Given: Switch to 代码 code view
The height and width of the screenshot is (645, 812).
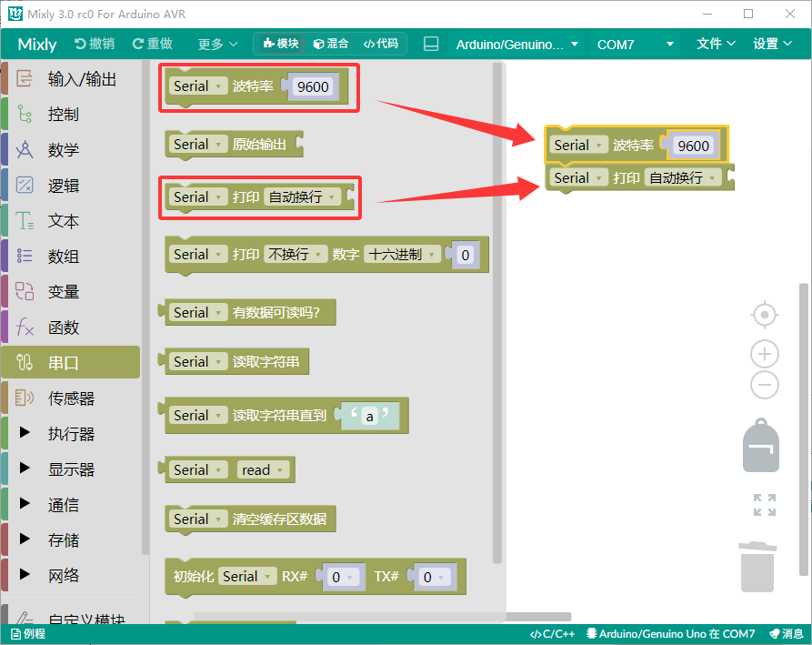Looking at the screenshot, I should (x=381, y=44).
